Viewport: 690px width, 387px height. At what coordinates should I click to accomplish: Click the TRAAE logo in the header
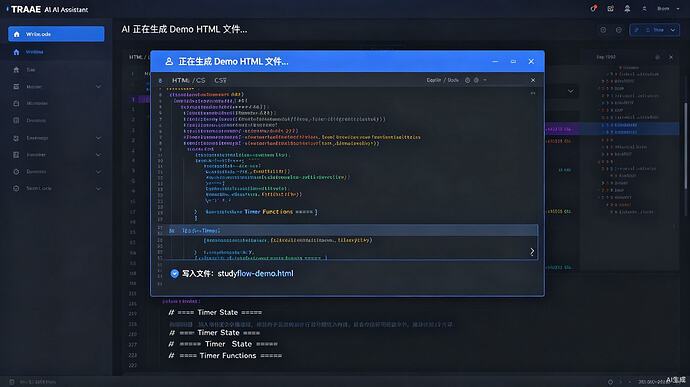click(25, 9)
